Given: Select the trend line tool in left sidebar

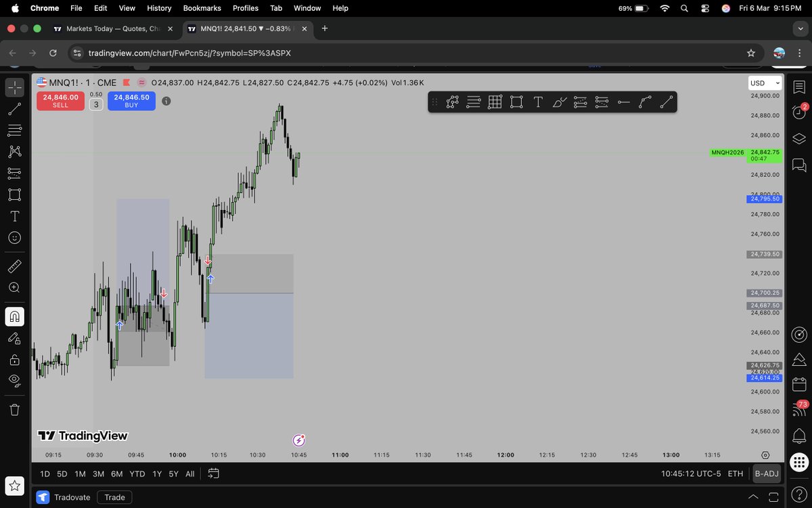Looking at the screenshot, I should 14,108.
